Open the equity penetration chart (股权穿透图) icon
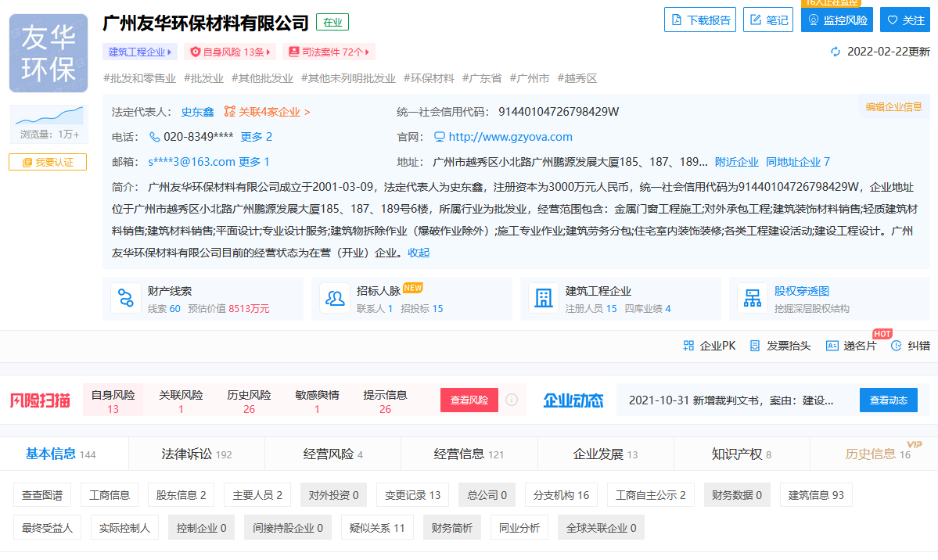This screenshot has width=938, height=560. pos(753,298)
